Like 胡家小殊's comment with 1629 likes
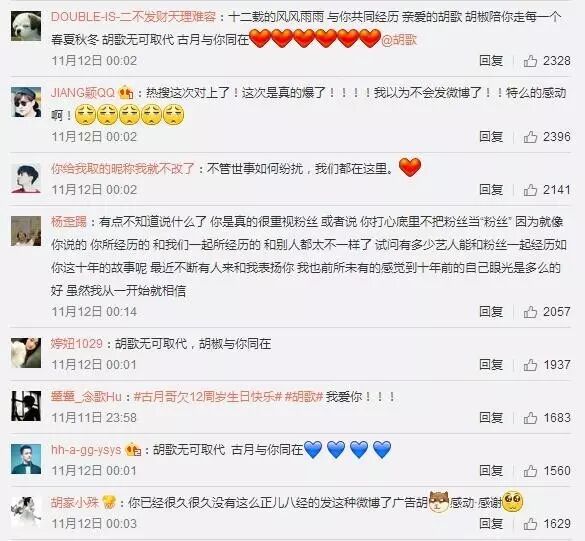The width and height of the screenshot is (585, 541). click(x=530, y=524)
